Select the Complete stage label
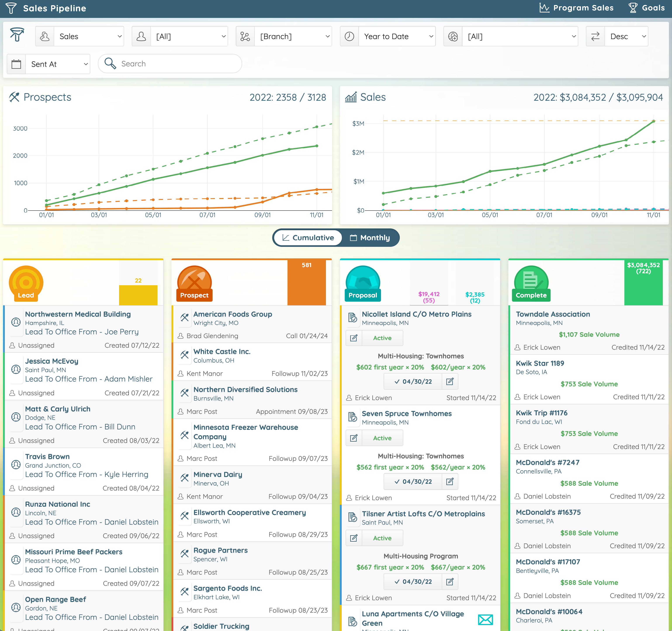672x631 pixels. tap(531, 295)
